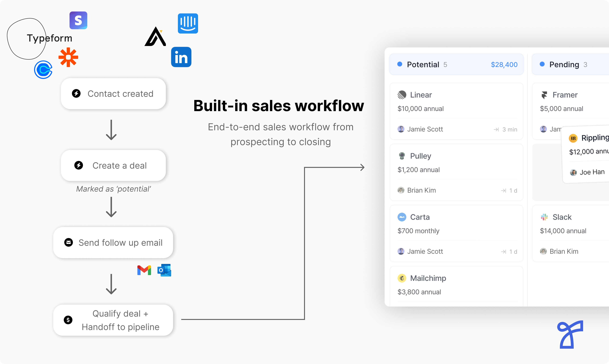
Task: Click the Zapier asterisk icon
Action: (x=68, y=57)
